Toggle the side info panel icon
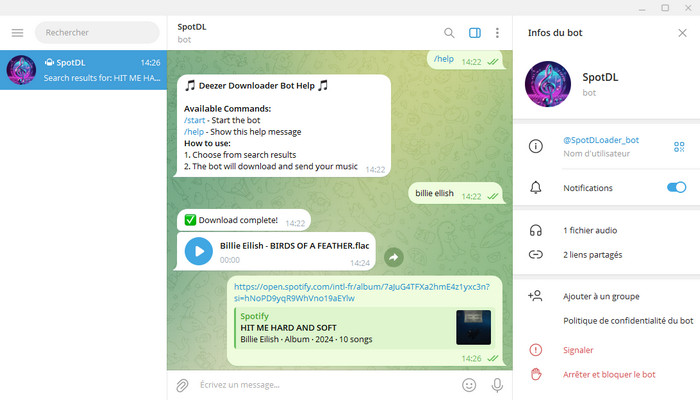Image resolution: width=700 pixels, height=400 pixels. tap(475, 33)
